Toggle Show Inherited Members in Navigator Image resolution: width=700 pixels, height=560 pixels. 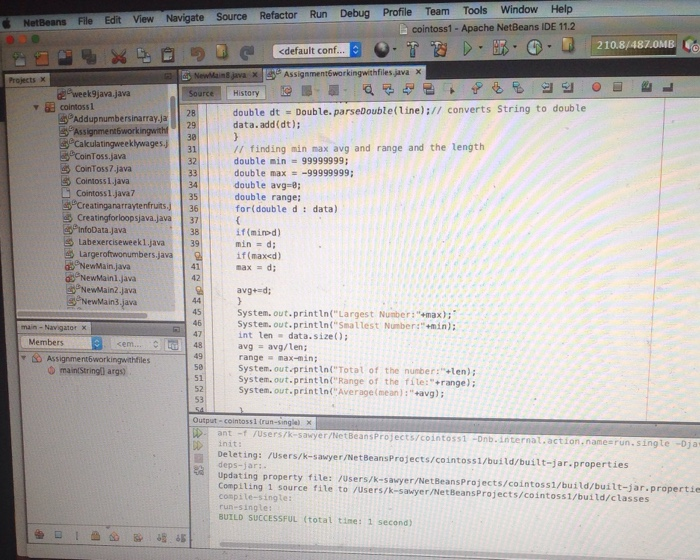[x=39, y=535]
